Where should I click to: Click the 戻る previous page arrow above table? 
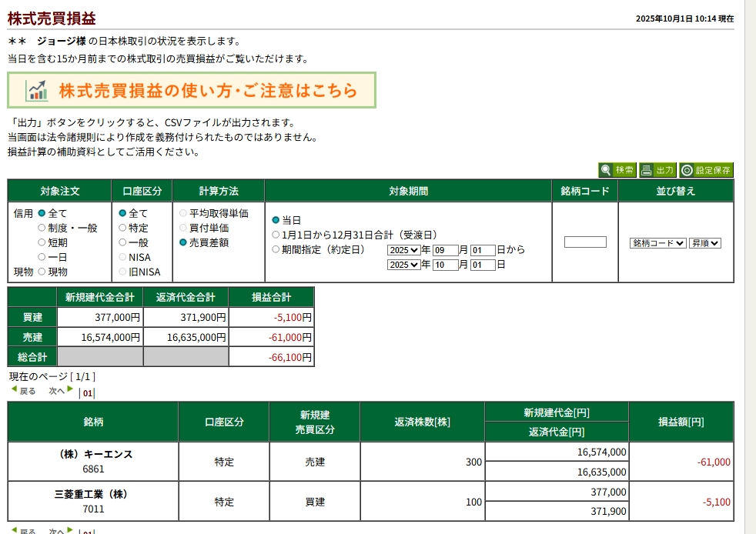coord(23,391)
